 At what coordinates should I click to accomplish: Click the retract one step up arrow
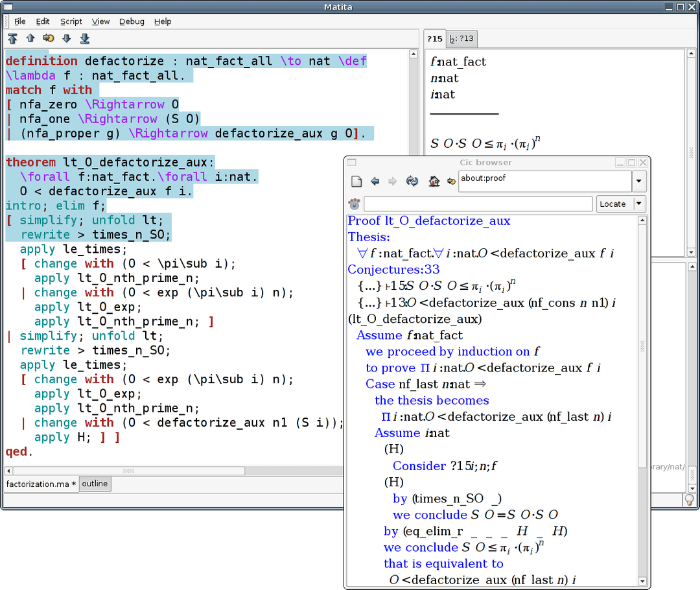(30, 38)
